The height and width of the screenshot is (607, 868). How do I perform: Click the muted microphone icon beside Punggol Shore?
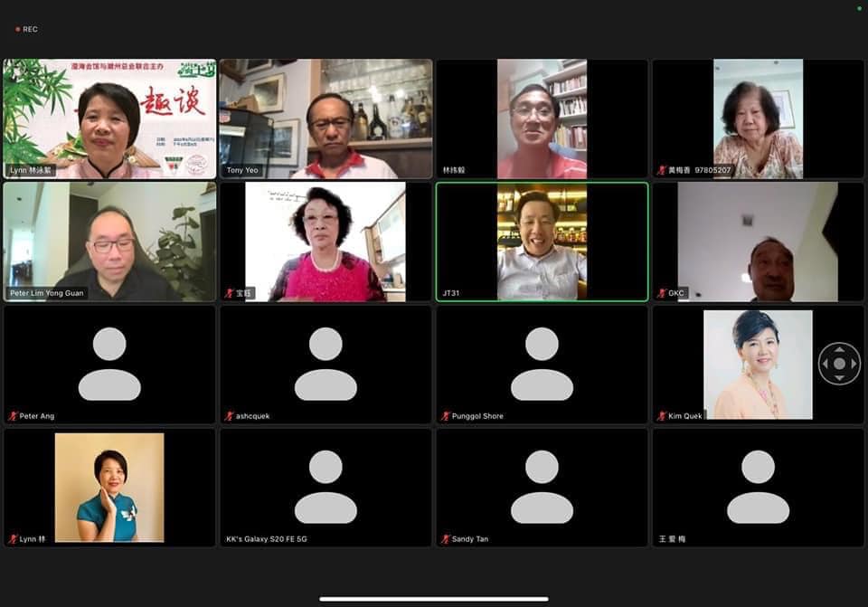tap(445, 416)
